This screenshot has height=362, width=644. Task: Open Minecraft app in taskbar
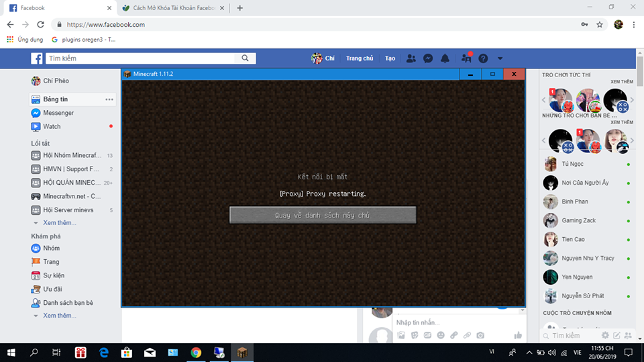[242, 353]
